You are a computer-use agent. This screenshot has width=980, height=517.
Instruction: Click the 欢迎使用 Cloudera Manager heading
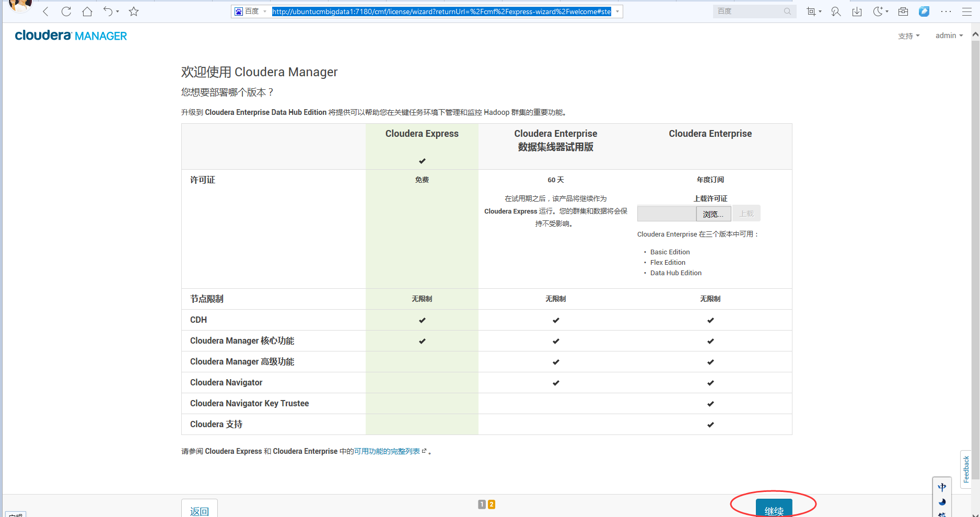coord(260,72)
